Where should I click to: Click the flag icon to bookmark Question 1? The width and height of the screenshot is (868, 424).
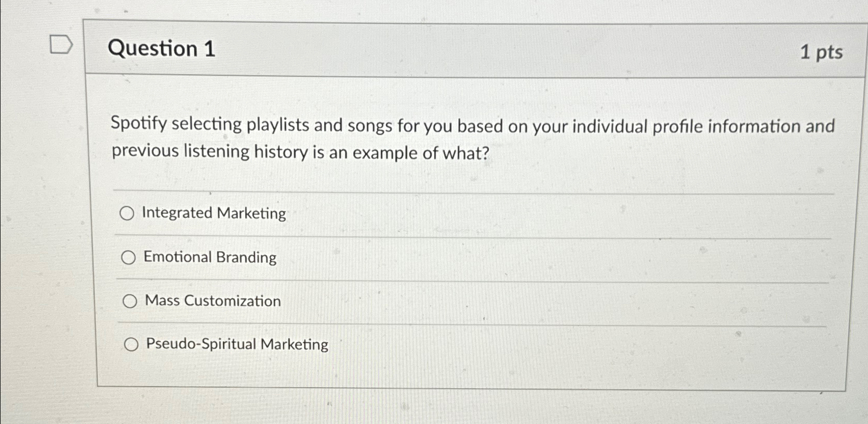point(60,44)
